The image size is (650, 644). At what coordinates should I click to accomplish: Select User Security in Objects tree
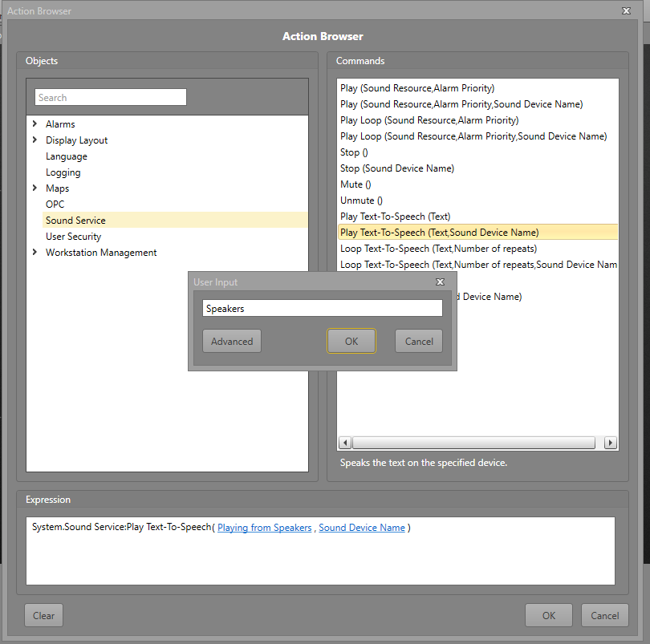pyautogui.click(x=73, y=237)
